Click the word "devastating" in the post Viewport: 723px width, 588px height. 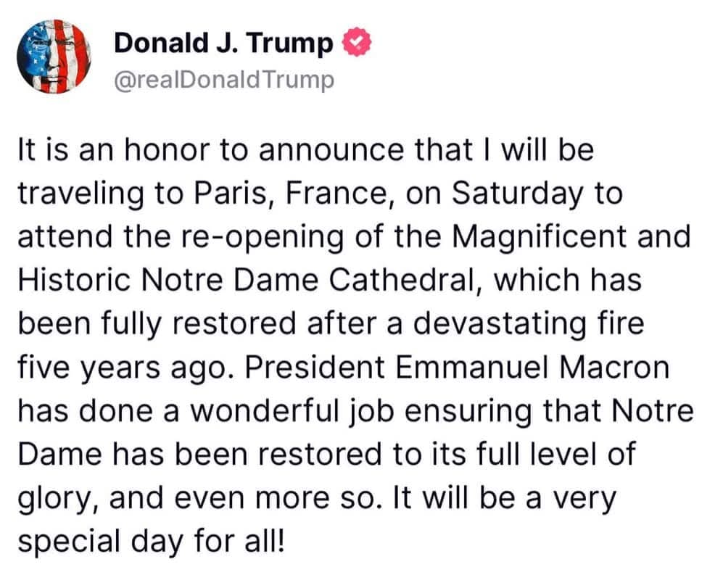coord(476,320)
